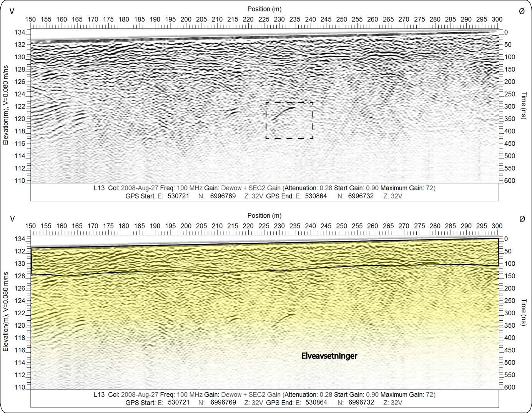Click 'Time (ns)' axis title of upper profile
Screen dimensions: 532x413
[x=524, y=106]
